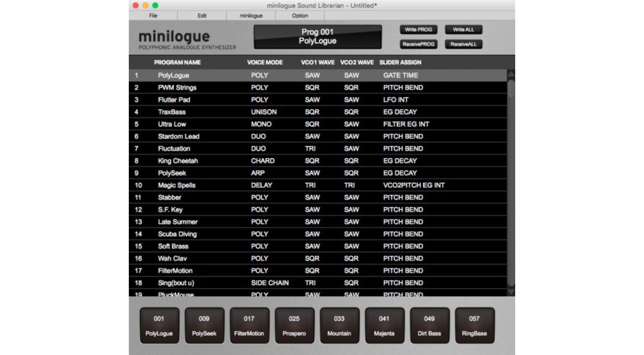The image size is (644, 355).
Task: Open the File menu
Action: [x=153, y=15]
